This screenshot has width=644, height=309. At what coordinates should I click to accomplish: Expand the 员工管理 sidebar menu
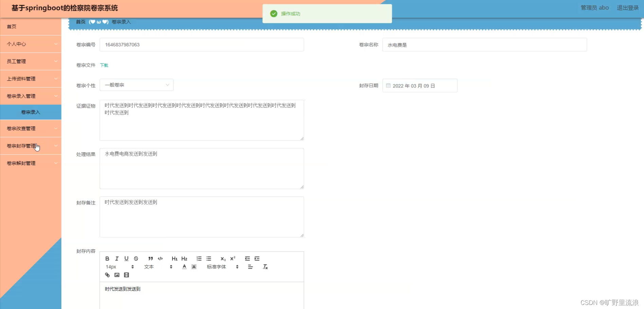coord(31,61)
